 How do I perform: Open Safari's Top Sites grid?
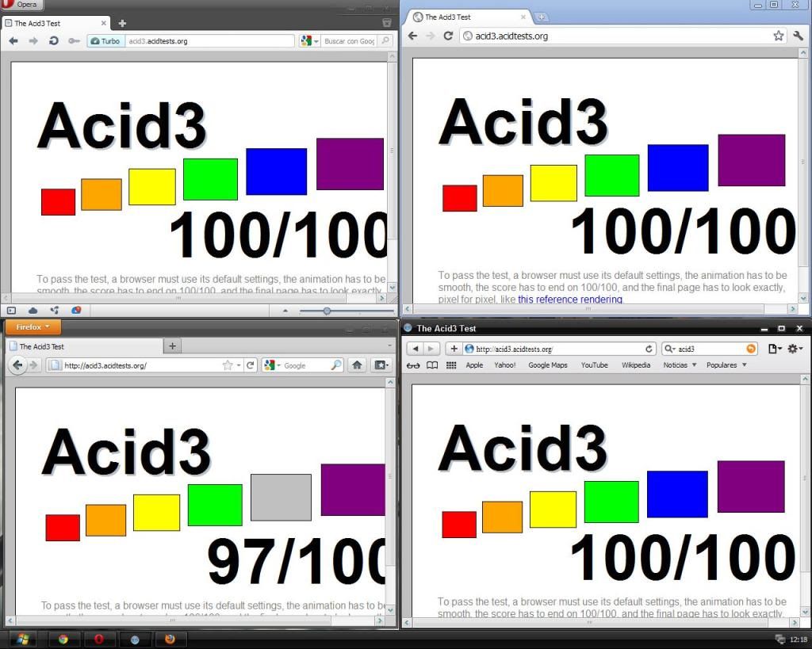[x=451, y=365]
